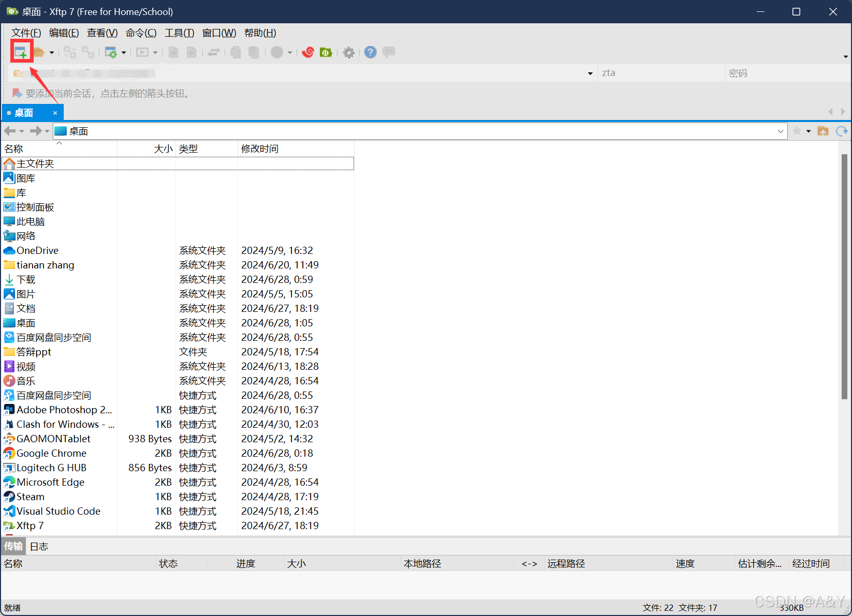Click the Forward navigation arrow
The image size is (852, 616).
click(35, 131)
